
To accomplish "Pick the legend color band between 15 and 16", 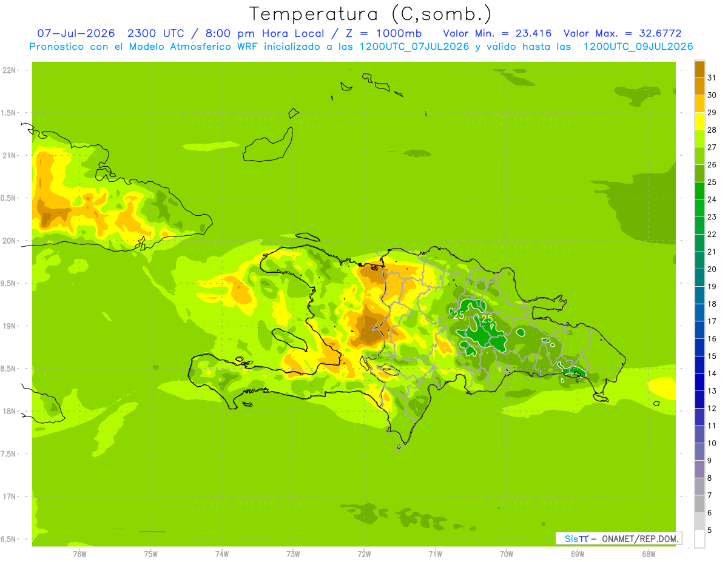I will pos(699,347).
